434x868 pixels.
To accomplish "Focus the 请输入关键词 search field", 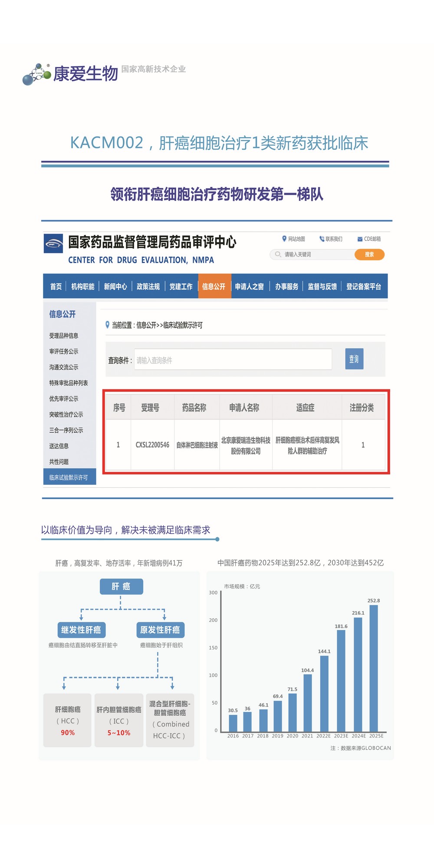I will 312,254.
